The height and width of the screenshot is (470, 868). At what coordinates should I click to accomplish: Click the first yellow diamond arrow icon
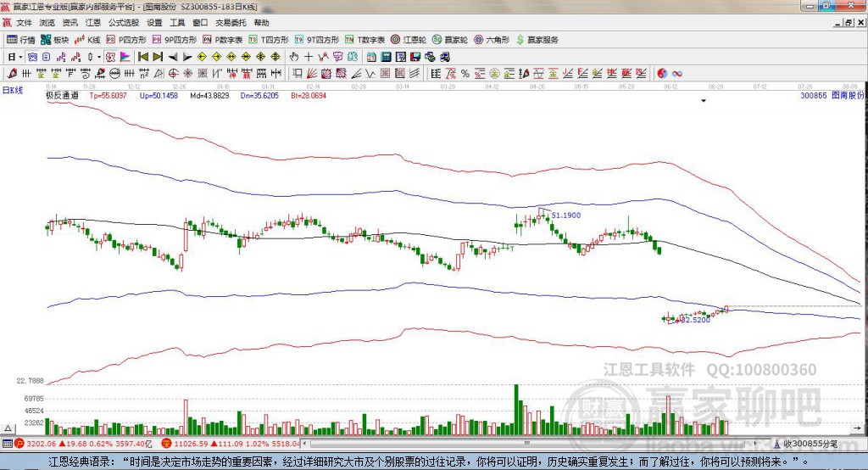coord(202,57)
